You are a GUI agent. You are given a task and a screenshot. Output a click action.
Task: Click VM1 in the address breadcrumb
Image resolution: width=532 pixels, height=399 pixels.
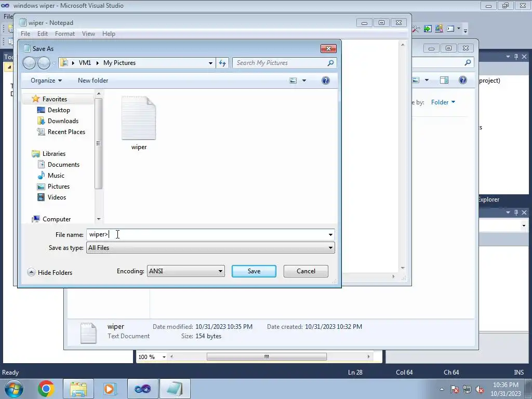click(x=85, y=63)
